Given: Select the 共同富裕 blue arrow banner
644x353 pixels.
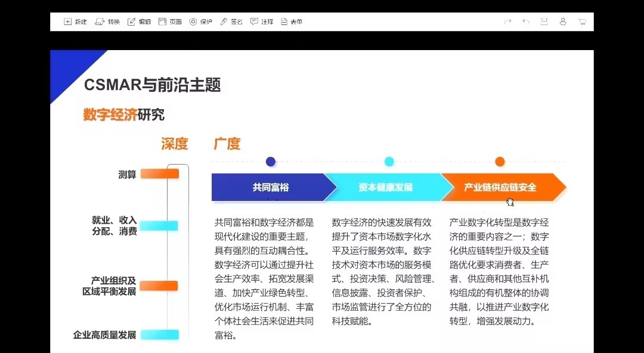Looking at the screenshot, I should [x=270, y=187].
